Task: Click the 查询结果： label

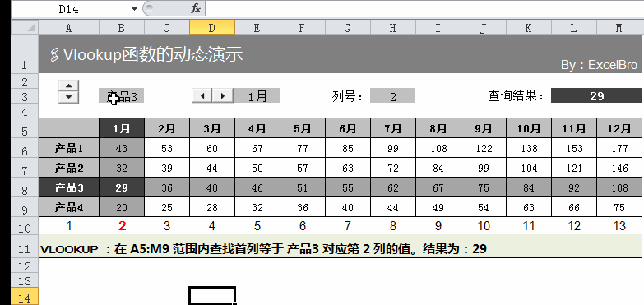Action: (516, 96)
